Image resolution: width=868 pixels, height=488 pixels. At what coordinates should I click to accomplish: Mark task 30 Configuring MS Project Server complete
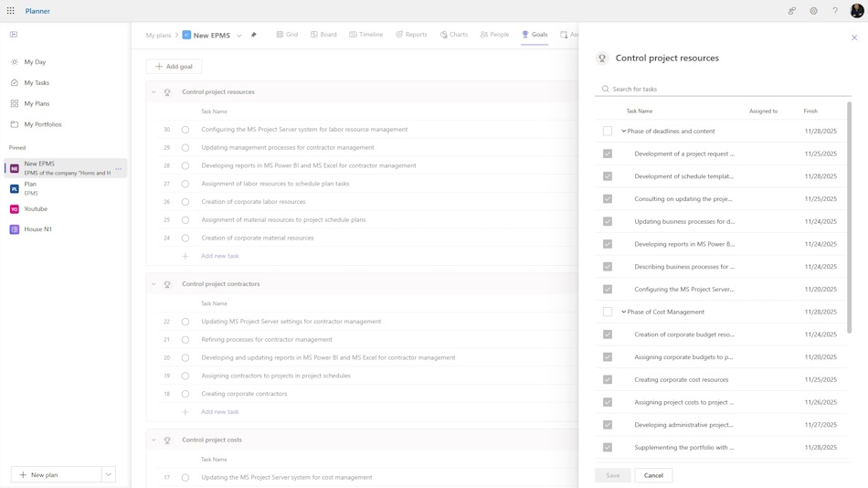185,130
